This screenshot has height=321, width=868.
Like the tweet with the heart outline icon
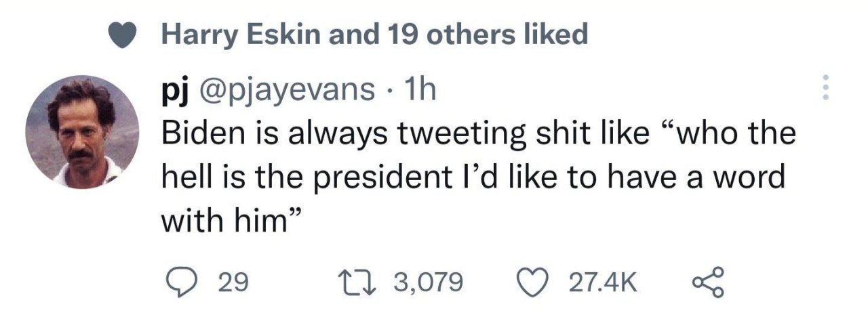click(532, 281)
